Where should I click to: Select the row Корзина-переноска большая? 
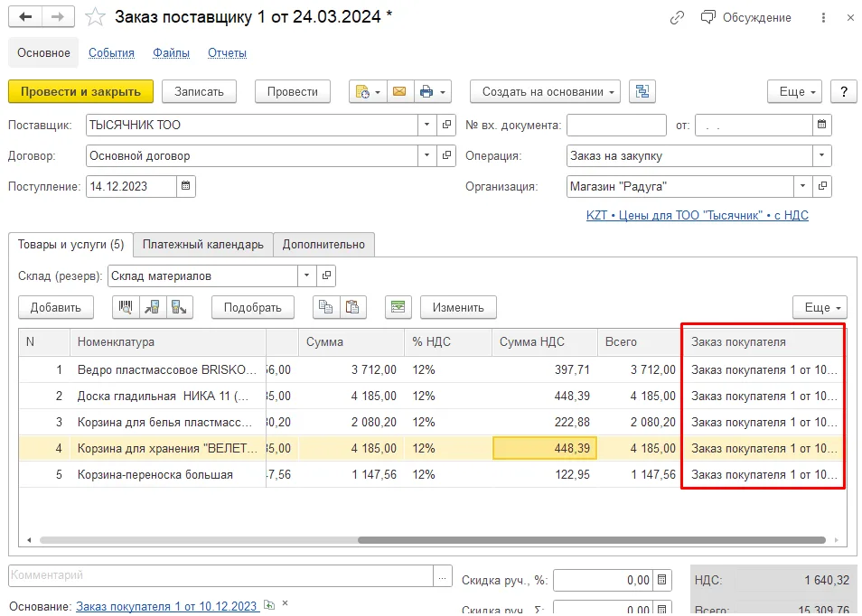coord(432,474)
